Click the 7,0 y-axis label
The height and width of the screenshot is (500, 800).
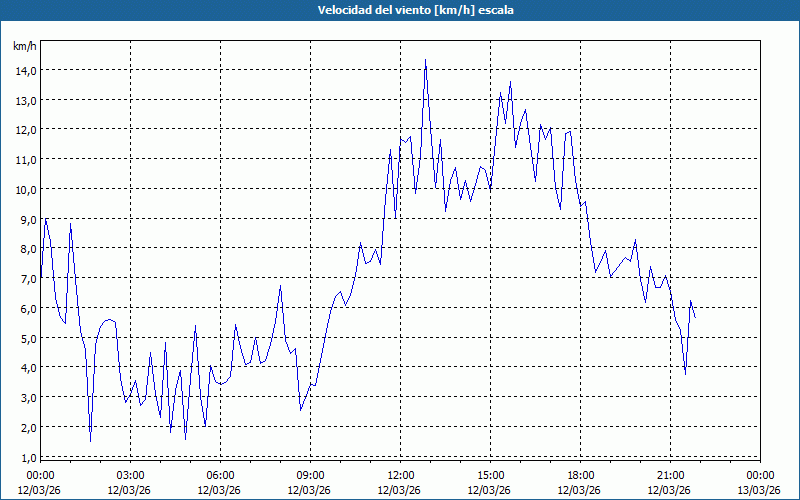[25, 278]
